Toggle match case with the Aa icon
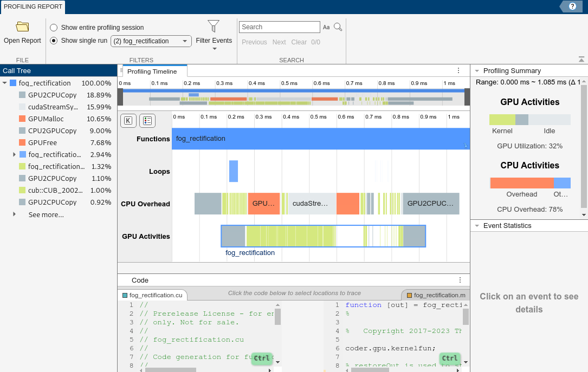 [326, 27]
